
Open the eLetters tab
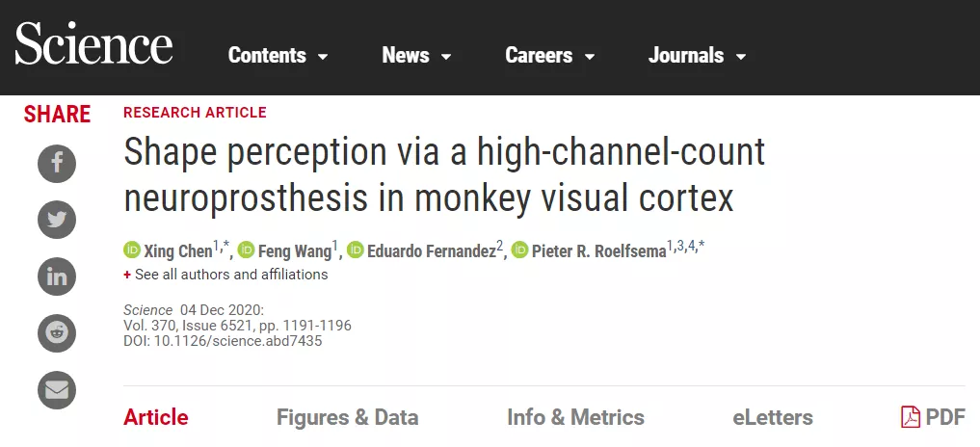(x=773, y=417)
